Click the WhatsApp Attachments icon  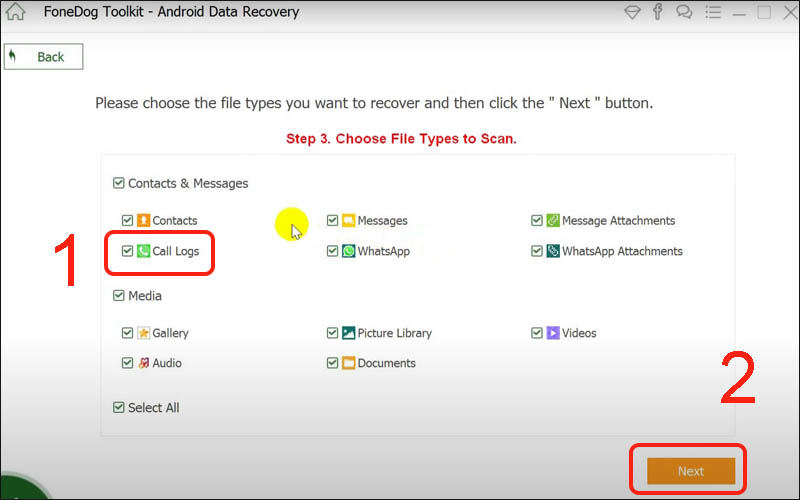tap(553, 251)
